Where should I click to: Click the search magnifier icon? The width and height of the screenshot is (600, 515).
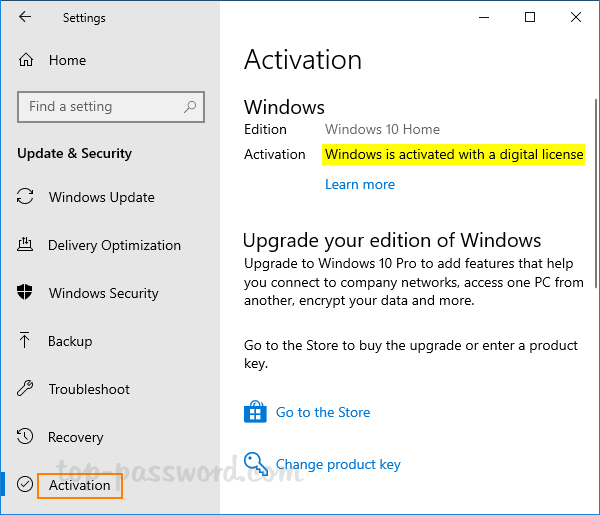click(190, 107)
